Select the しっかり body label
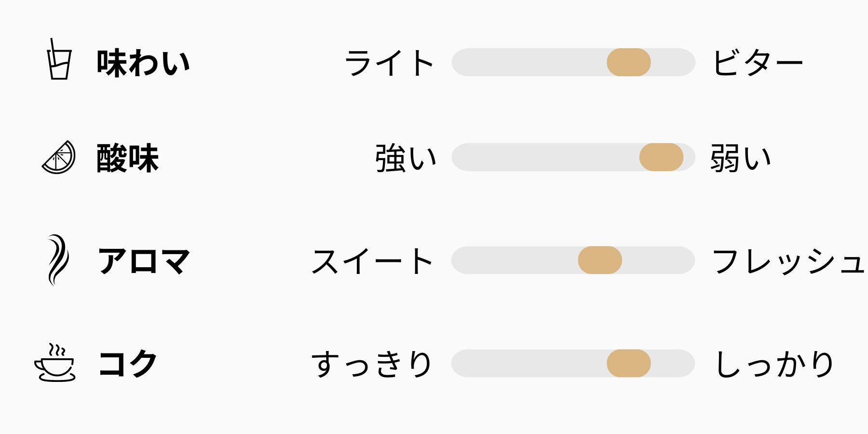 (x=774, y=364)
